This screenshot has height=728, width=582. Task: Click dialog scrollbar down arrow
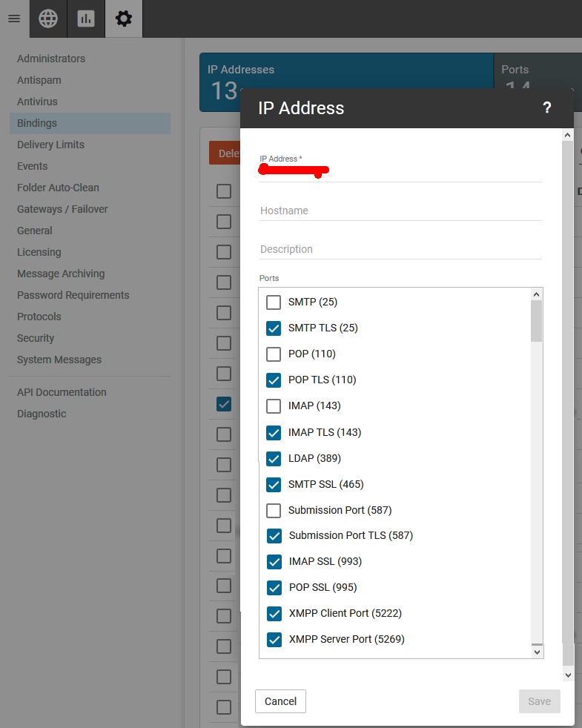point(567,675)
